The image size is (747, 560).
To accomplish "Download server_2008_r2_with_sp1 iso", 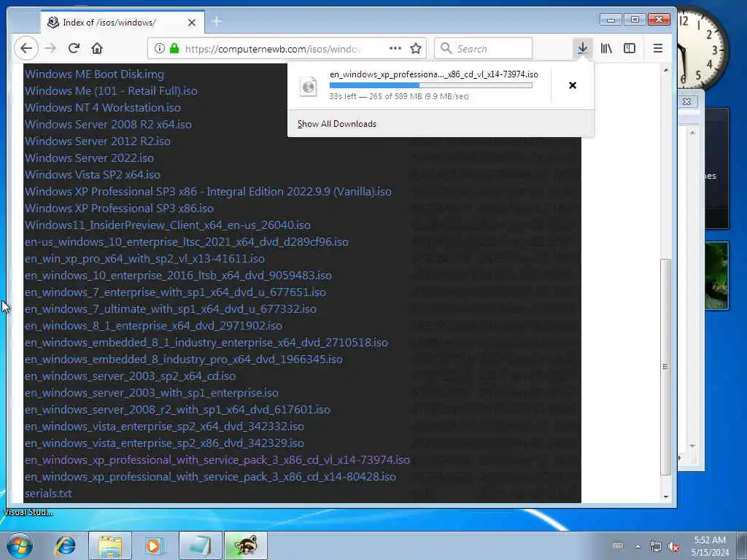I will pyautogui.click(x=178, y=410).
